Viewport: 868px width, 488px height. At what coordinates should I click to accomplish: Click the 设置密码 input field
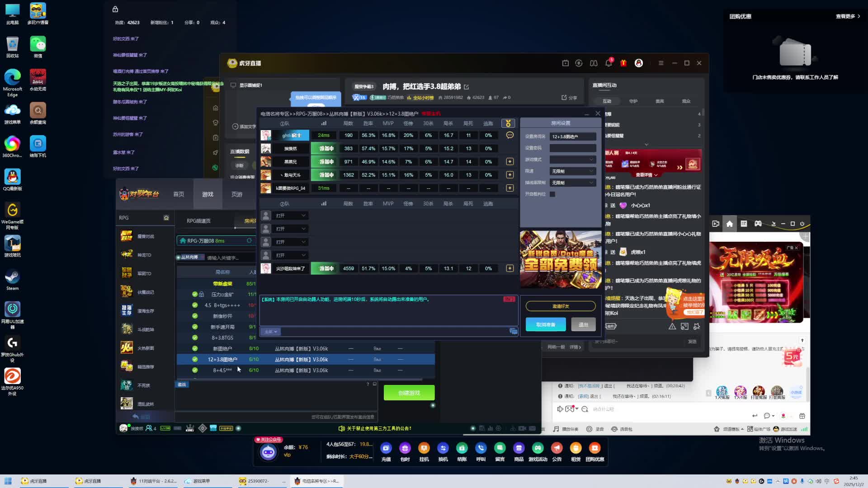click(572, 148)
